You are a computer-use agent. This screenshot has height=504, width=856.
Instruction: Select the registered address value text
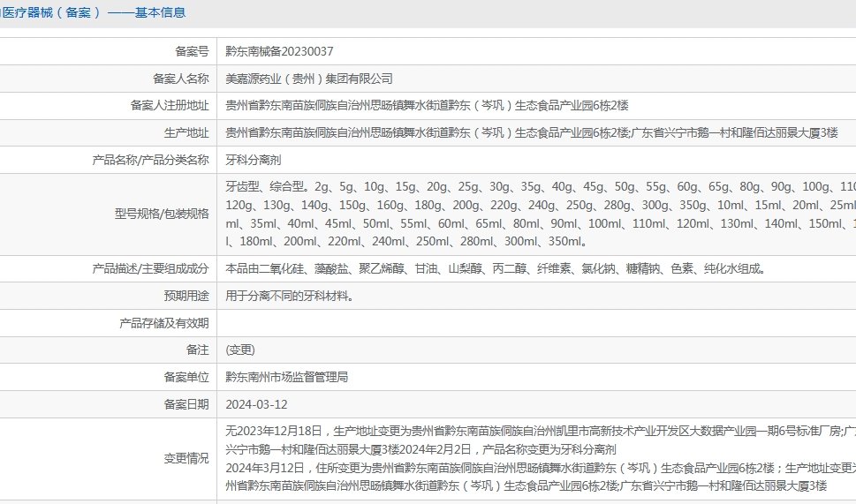427,105
